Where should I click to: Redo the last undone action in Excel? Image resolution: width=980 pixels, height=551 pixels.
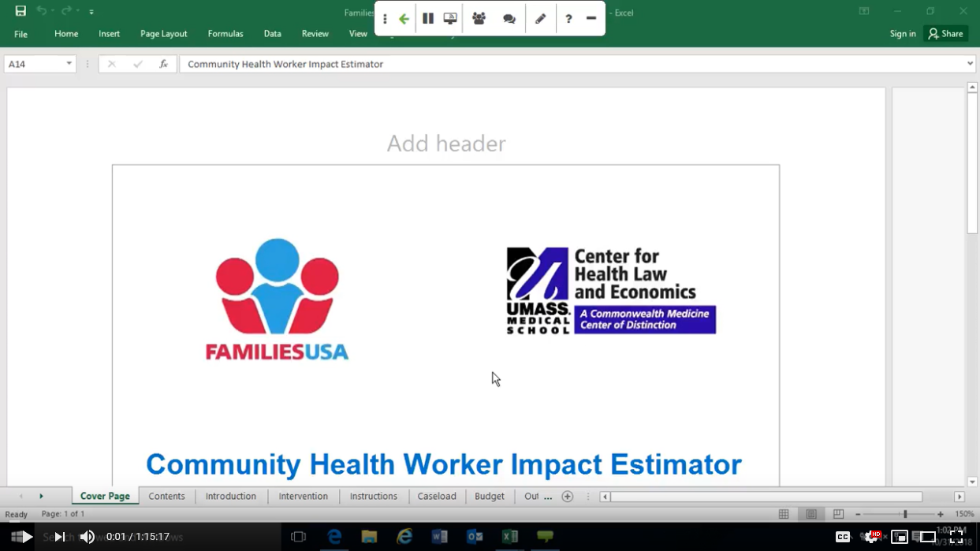67,11
